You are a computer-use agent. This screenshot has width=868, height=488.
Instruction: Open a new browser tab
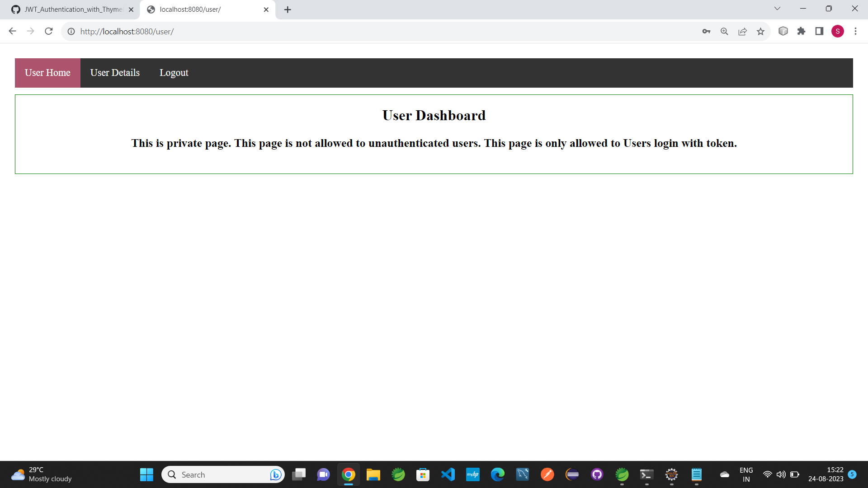point(288,9)
